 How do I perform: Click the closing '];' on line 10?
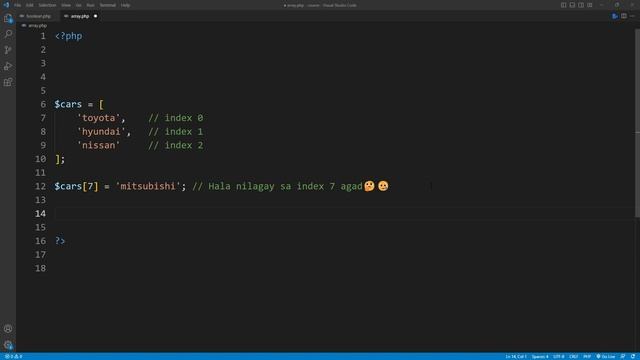point(60,159)
